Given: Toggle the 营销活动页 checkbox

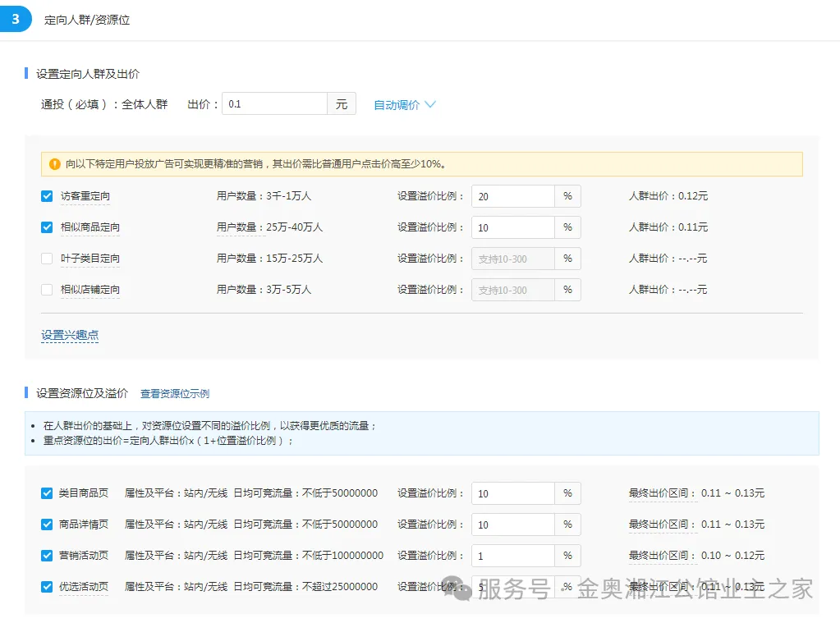Looking at the screenshot, I should point(47,556).
